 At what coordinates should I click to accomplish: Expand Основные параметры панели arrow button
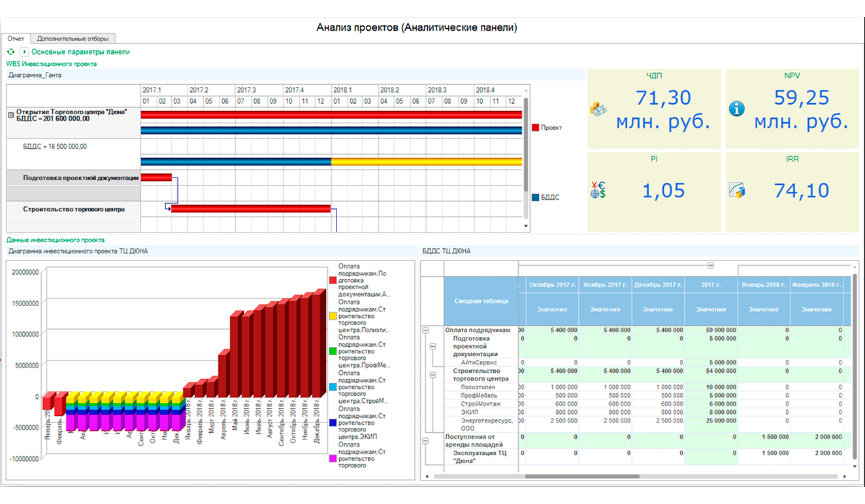[x=24, y=52]
